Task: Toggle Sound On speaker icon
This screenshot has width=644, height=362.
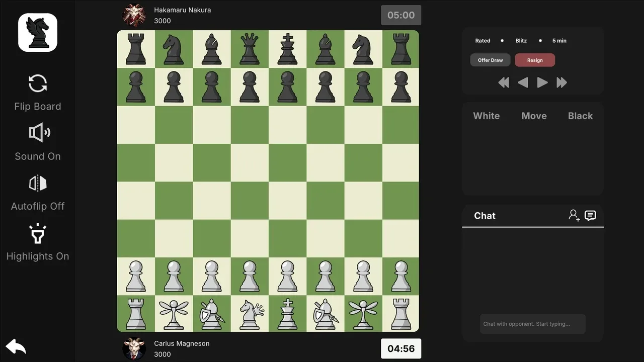Action: click(x=39, y=133)
